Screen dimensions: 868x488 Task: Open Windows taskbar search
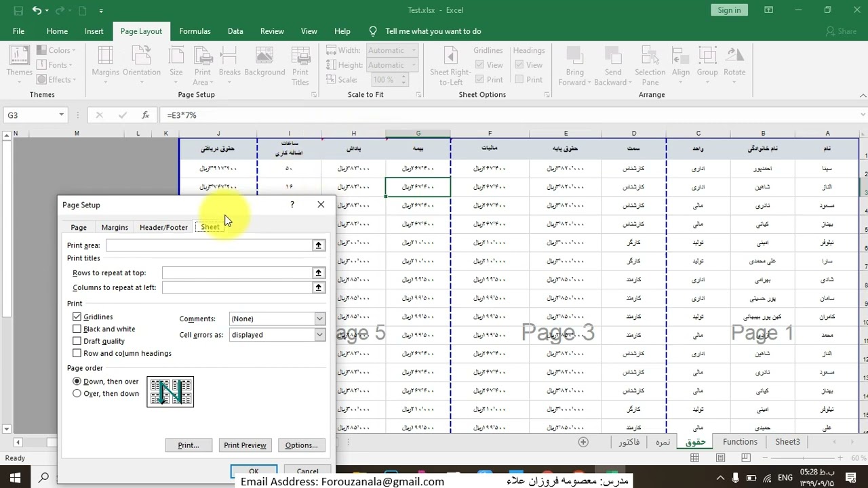pyautogui.click(x=44, y=478)
